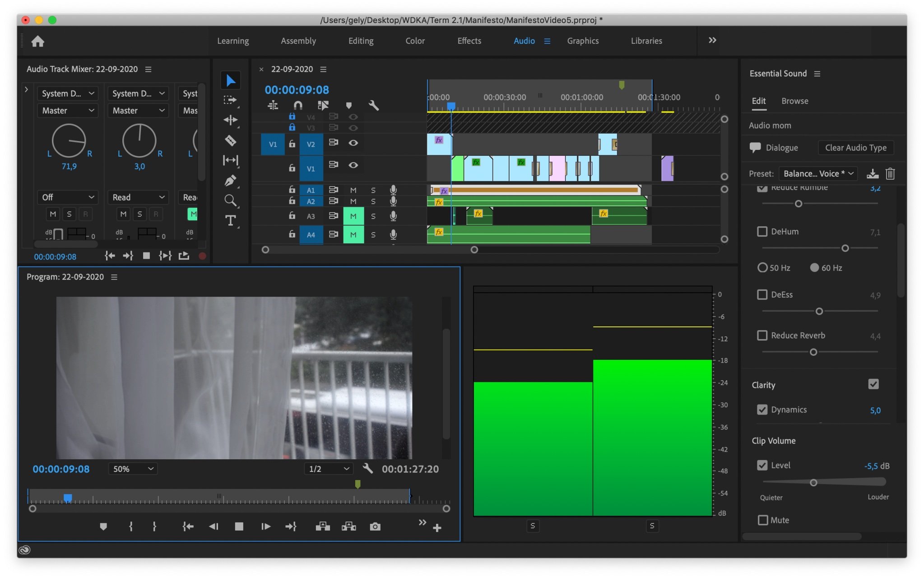Screen dimensions: 924x578
Task: Toggle lock on track A3
Action: (292, 216)
